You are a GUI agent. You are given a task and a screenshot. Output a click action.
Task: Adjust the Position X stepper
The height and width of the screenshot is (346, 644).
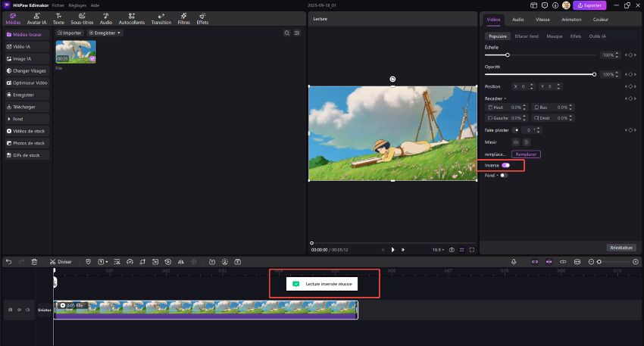pyautogui.click(x=531, y=86)
